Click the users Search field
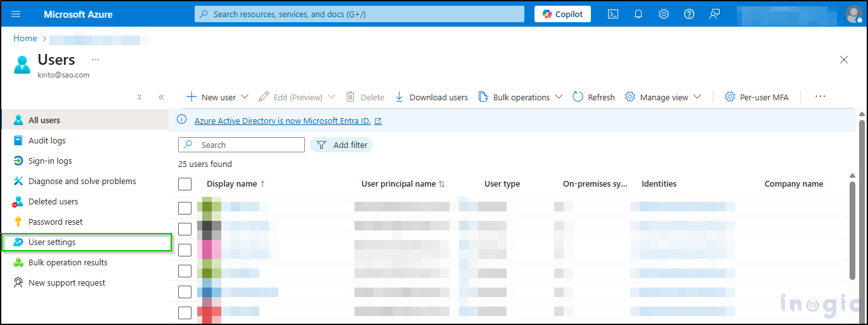Viewport: 868px width, 325px height. 242,145
